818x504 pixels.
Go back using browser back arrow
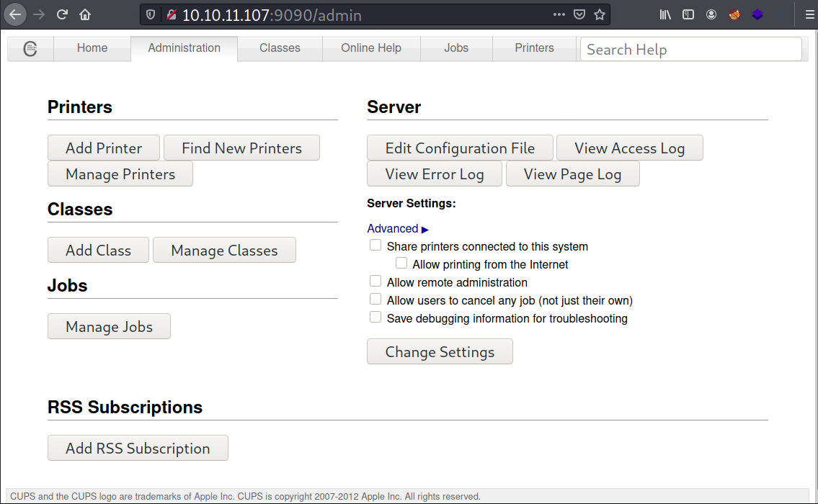coord(15,14)
